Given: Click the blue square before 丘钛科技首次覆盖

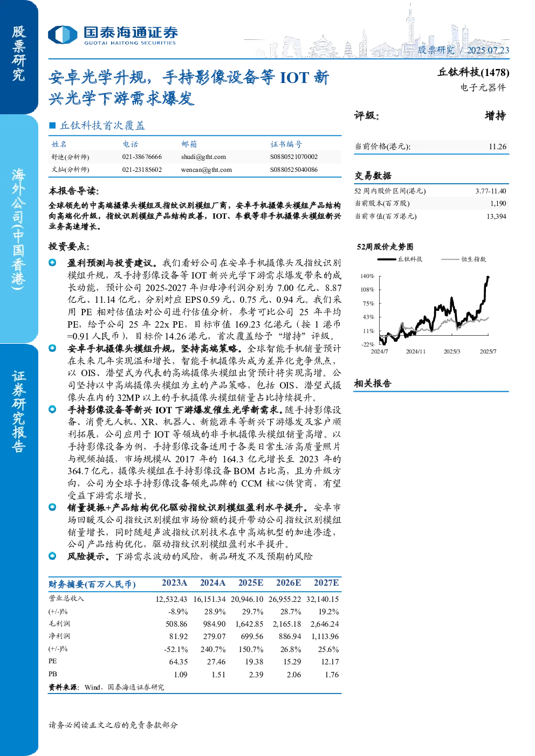Looking at the screenshot, I should coord(52,126).
